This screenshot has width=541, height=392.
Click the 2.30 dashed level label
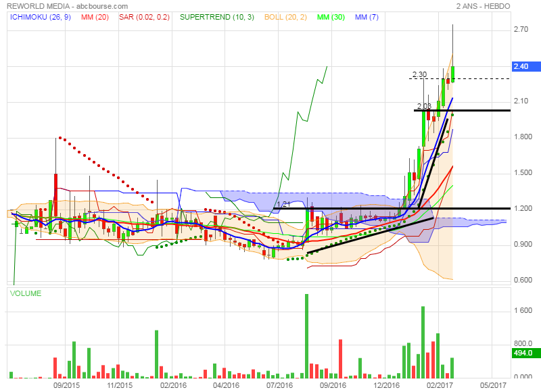(x=419, y=74)
